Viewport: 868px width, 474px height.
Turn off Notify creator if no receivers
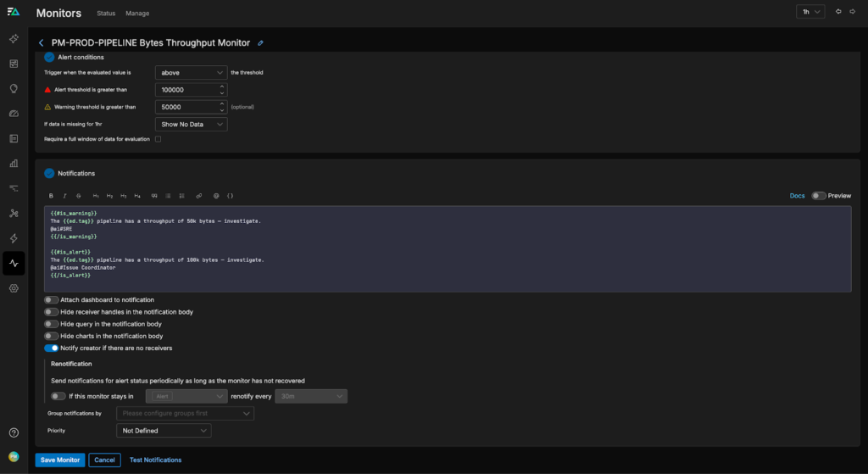click(x=52, y=348)
